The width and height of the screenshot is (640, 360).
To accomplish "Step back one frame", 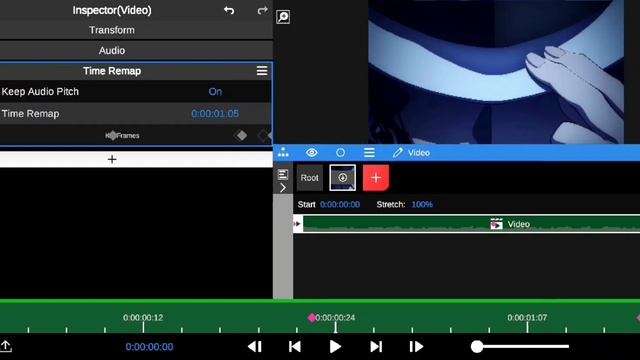I will 255,347.
